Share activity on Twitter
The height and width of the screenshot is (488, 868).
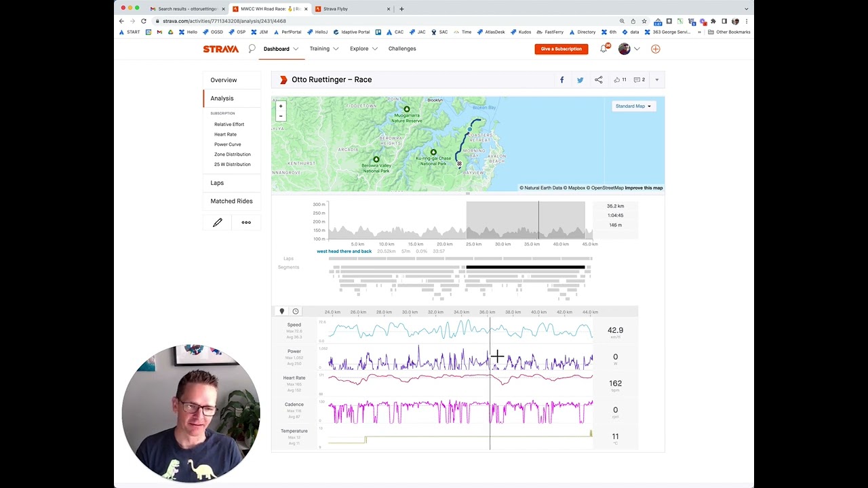580,80
